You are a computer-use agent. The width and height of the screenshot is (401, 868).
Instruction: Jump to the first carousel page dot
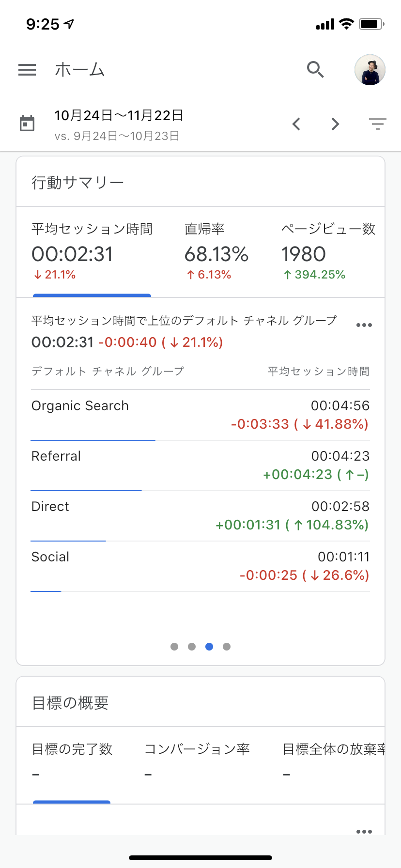coord(174,647)
